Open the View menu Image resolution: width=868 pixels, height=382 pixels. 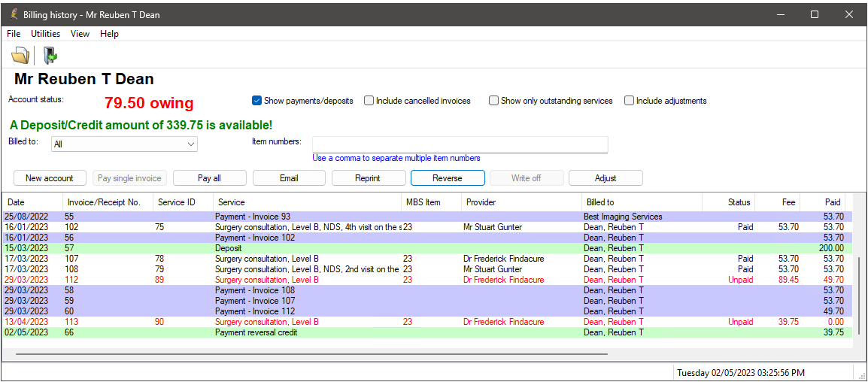(x=80, y=34)
